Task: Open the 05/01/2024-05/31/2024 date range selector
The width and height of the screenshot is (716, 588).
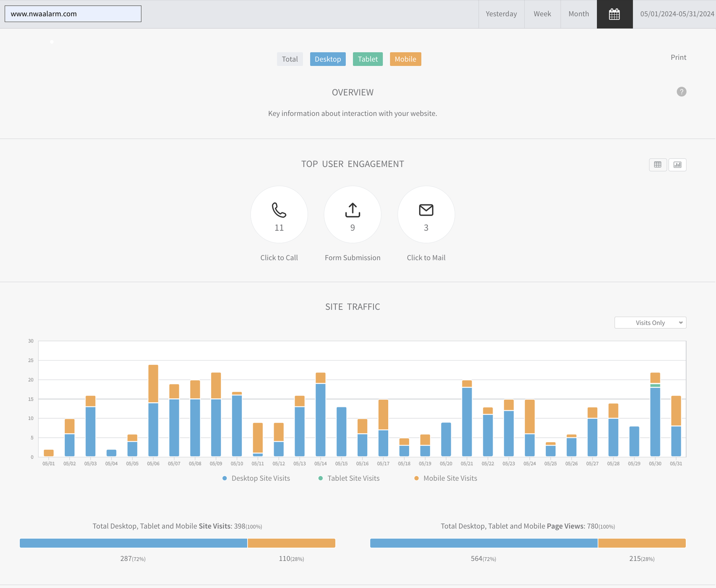Action: pos(677,14)
